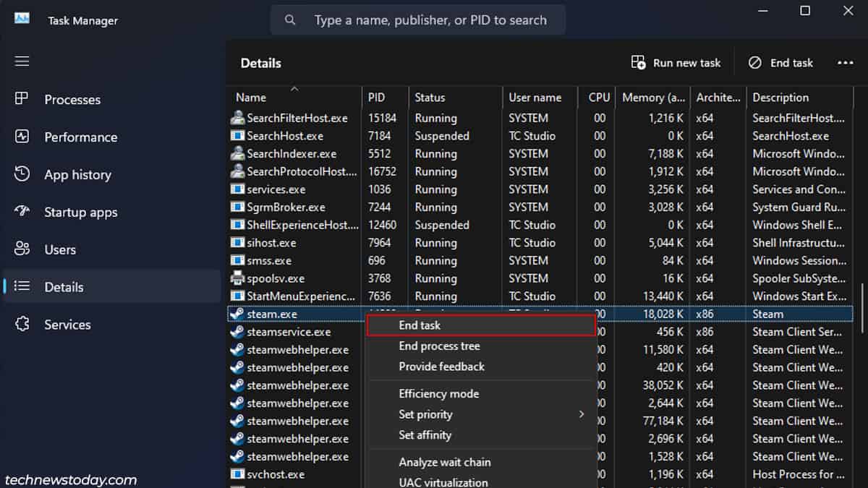Click Host Process description for svchost.exe
The image size is (868, 488).
pos(798,474)
